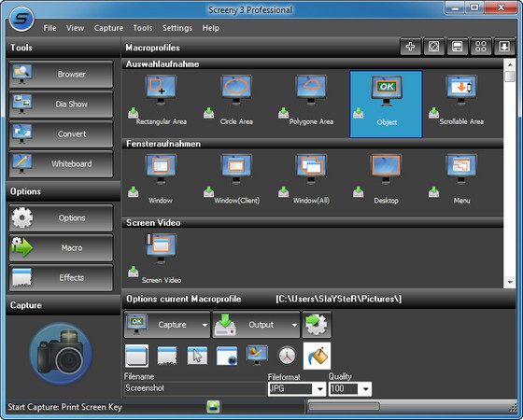Click the large camera capture icon

click(61, 354)
